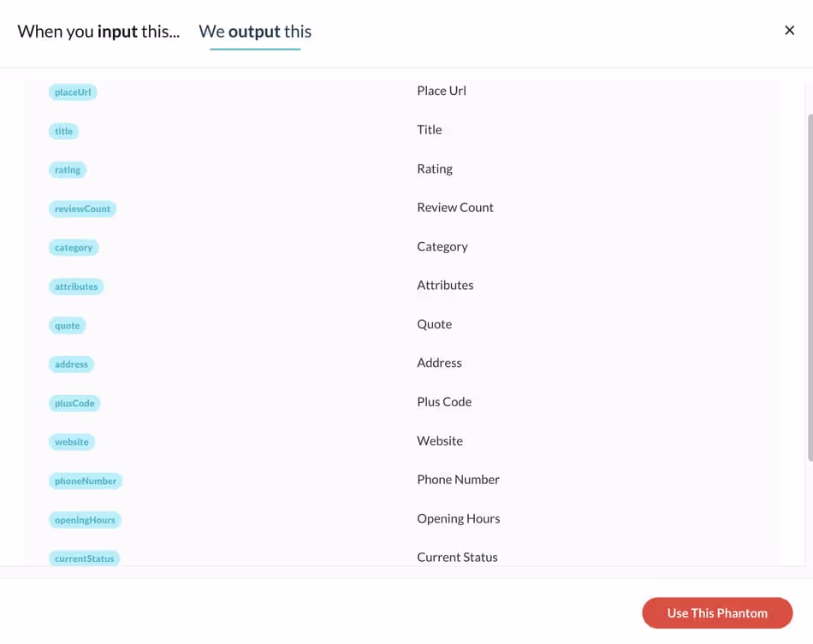Screen dimensions: 813x644
Task: Click the Use This Phantom button
Action: (x=717, y=613)
